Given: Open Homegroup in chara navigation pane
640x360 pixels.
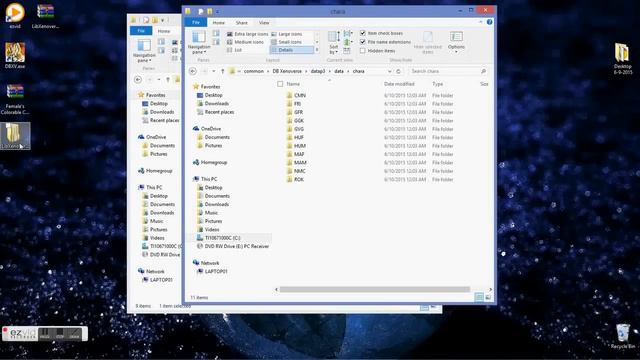Looking at the screenshot, I should [x=213, y=162].
